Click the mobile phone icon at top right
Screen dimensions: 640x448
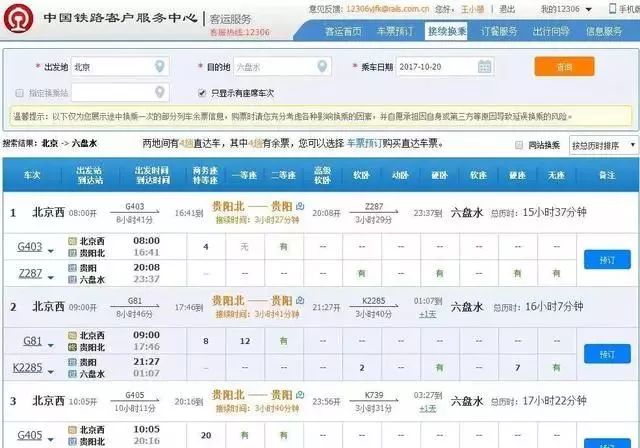pos(612,8)
